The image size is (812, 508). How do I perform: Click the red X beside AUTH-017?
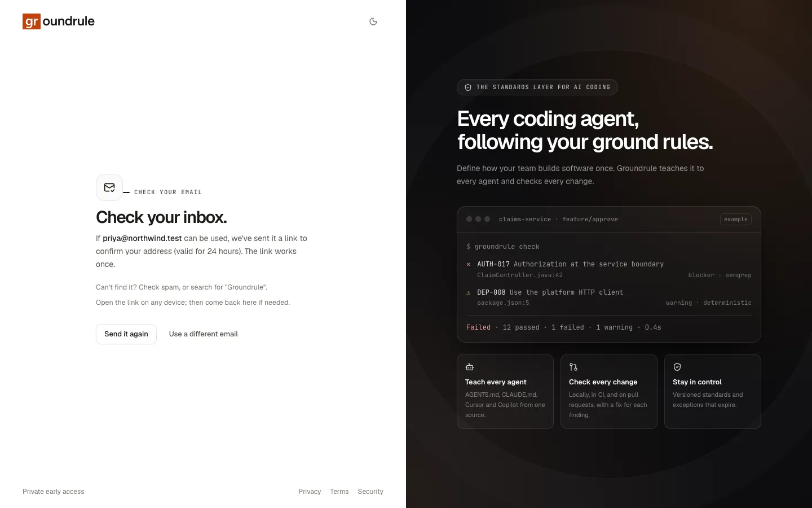click(x=468, y=264)
